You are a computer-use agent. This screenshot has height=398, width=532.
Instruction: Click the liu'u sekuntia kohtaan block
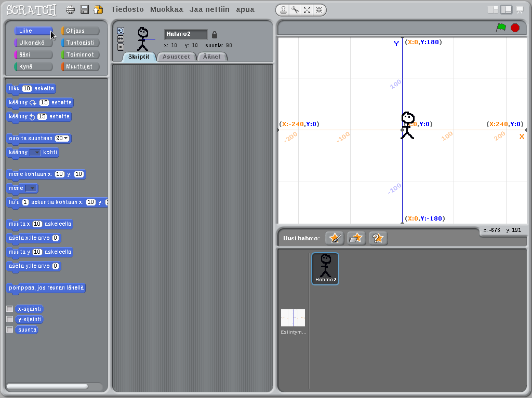click(57, 202)
